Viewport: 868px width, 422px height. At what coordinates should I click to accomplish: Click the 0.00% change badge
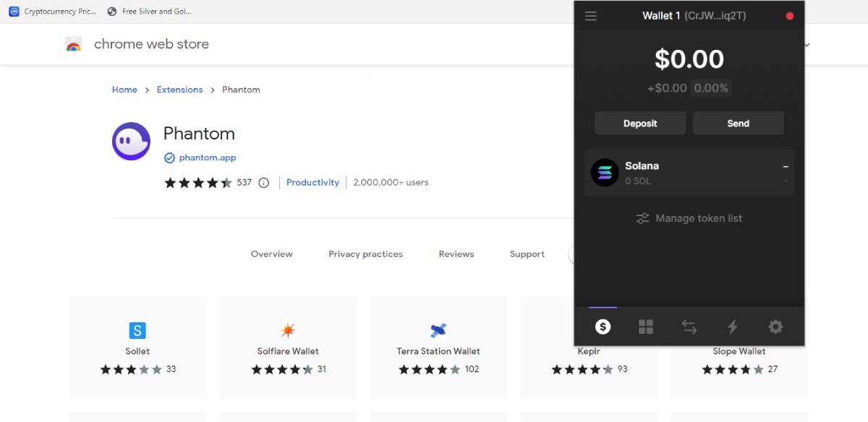coord(711,88)
